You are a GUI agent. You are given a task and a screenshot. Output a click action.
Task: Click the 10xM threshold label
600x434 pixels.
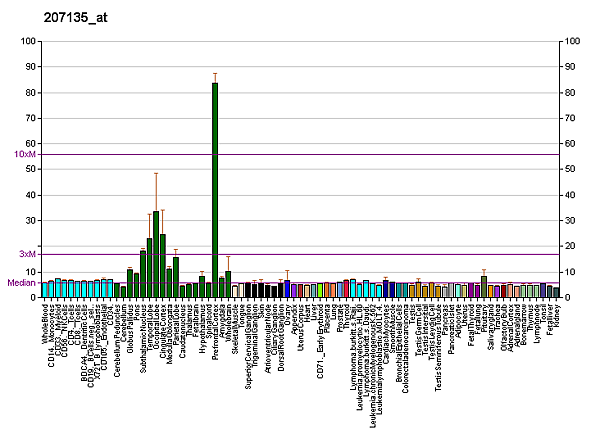coord(25,154)
